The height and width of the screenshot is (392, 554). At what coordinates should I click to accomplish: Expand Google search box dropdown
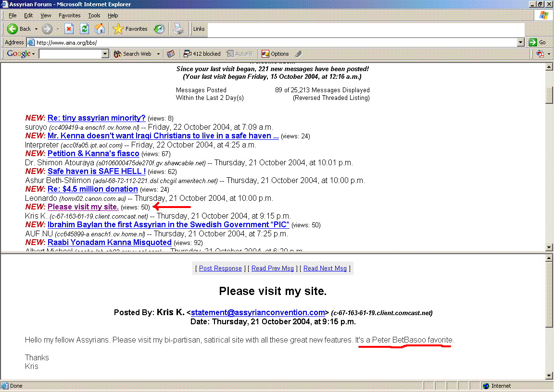click(105, 54)
